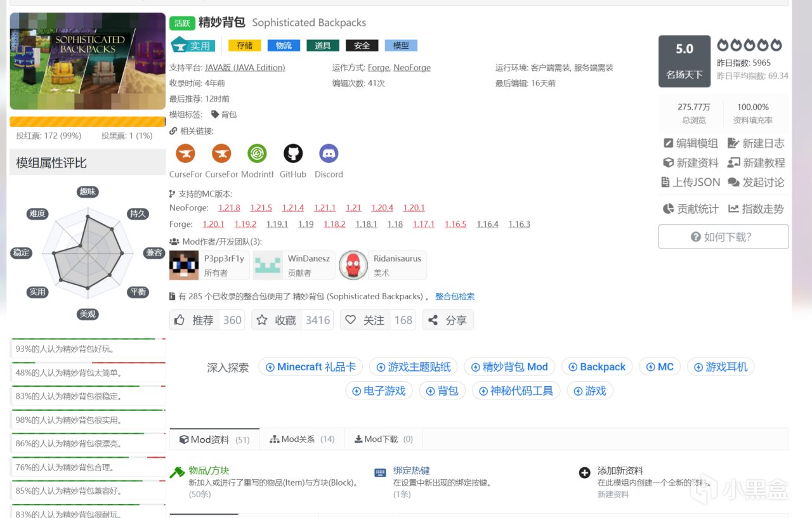This screenshot has width=812, height=518.
Task: Switch to the Mod关系 tab
Action: point(302,439)
